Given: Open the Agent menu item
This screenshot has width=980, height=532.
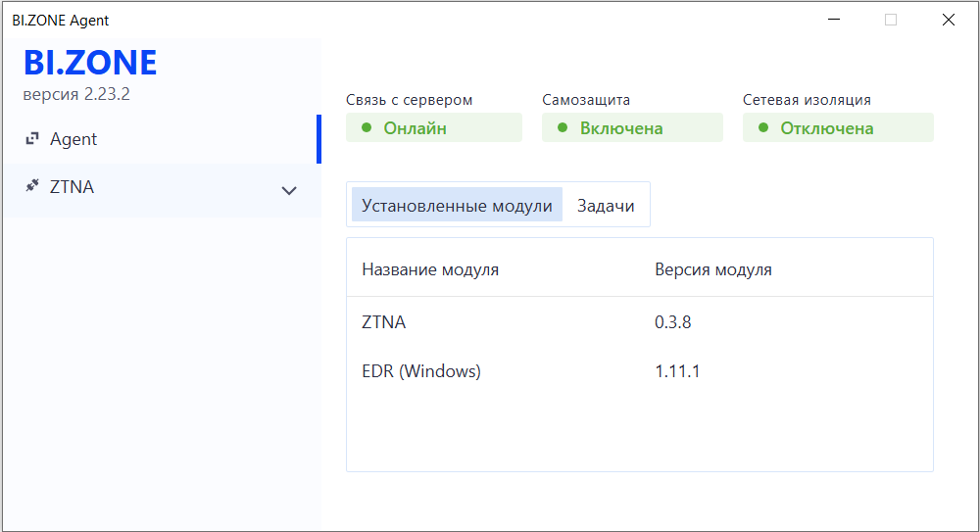Looking at the screenshot, I should pos(162,139).
